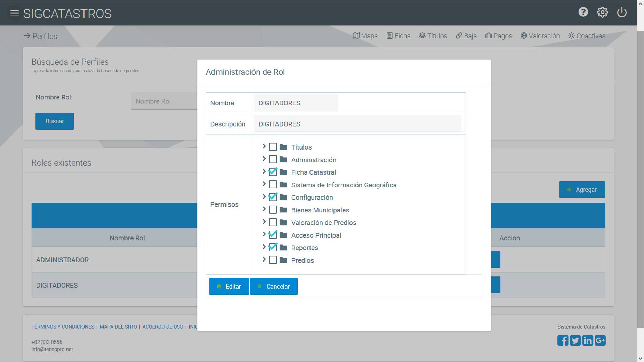Open the Coactivas navigation item
This screenshot has width=644, height=362.
(x=587, y=36)
